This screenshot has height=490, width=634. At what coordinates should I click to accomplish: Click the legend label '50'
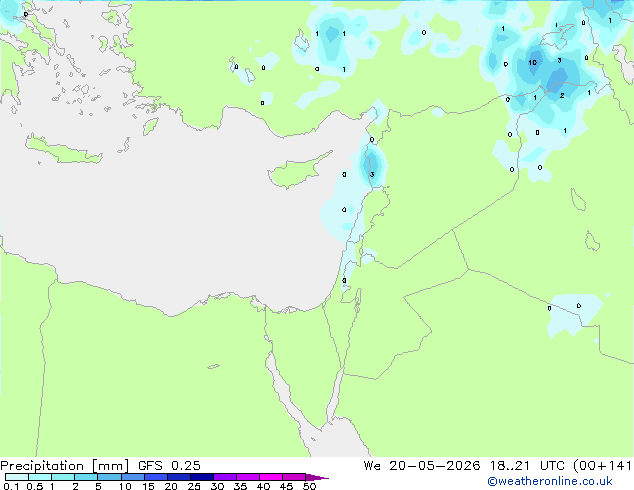point(309,486)
